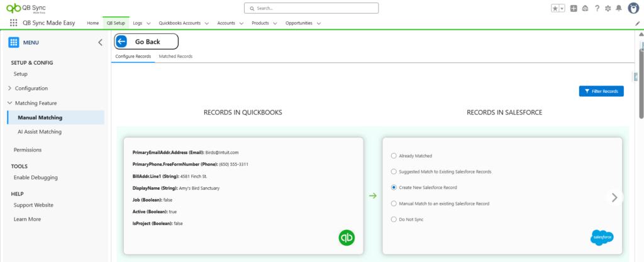Open the Products tab dropdown arrow
This screenshot has height=262, width=644.
click(x=275, y=23)
